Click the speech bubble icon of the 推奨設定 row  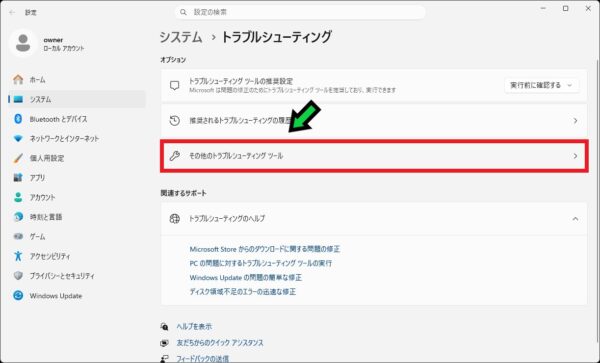(174, 85)
